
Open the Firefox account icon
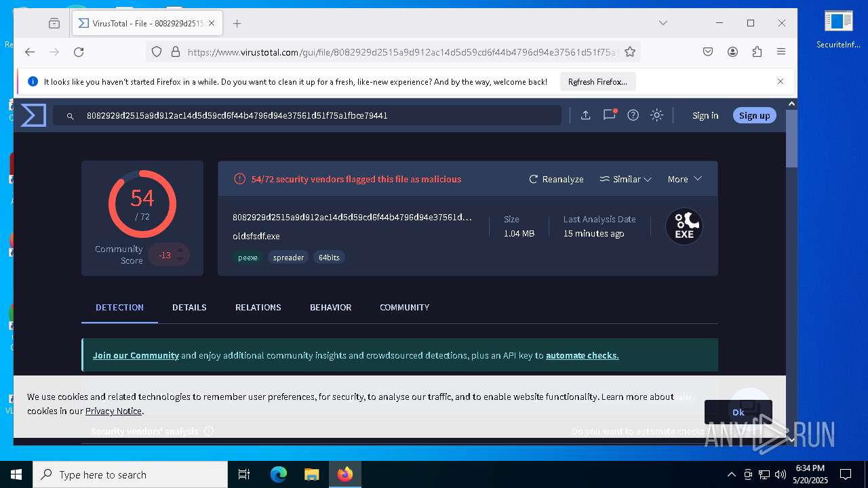[x=732, y=52]
